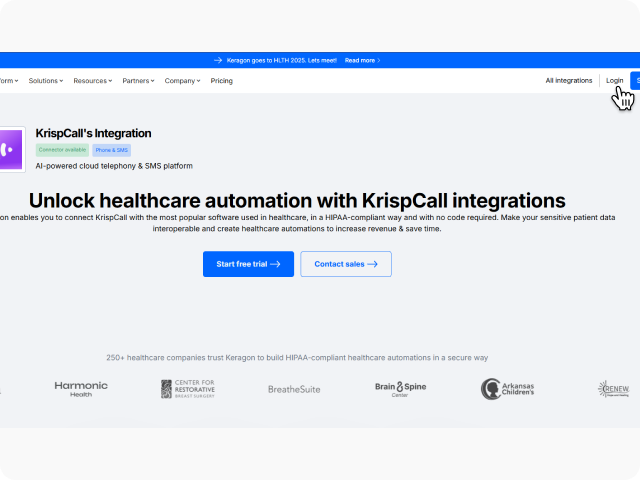
Task: Click 'AI-powered cloud telephony & SMS platform' text
Action: tap(114, 166)
